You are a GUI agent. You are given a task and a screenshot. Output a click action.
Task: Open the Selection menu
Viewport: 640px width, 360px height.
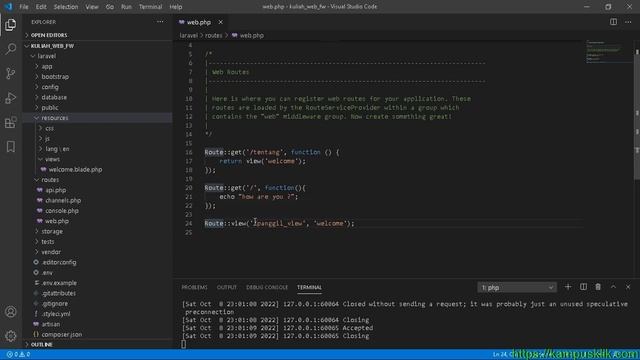(x=66, y=7)
